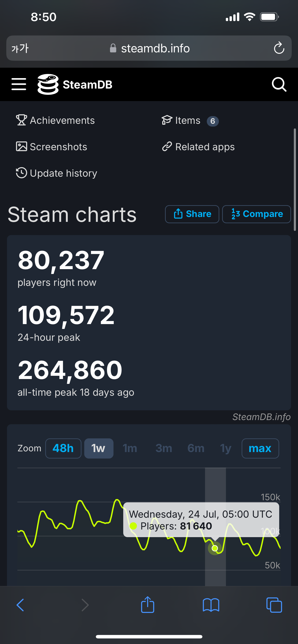Reload the page in Safari
Screen dimensions: 298x644
(279, 48)
